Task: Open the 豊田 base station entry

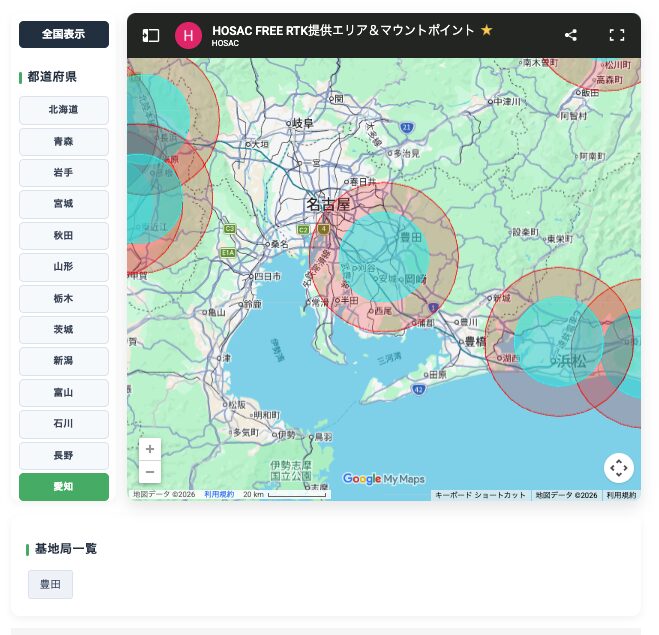Action: click(50, 584)
